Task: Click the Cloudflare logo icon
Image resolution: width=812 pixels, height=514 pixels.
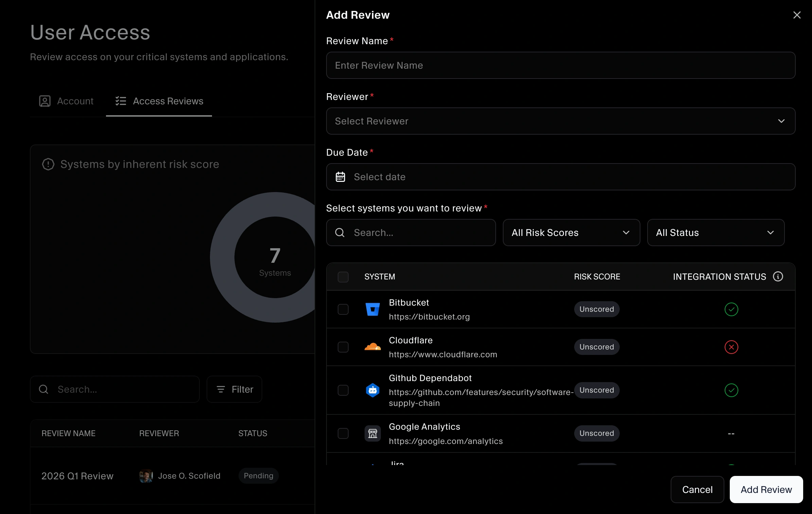Action: point(373,347)
